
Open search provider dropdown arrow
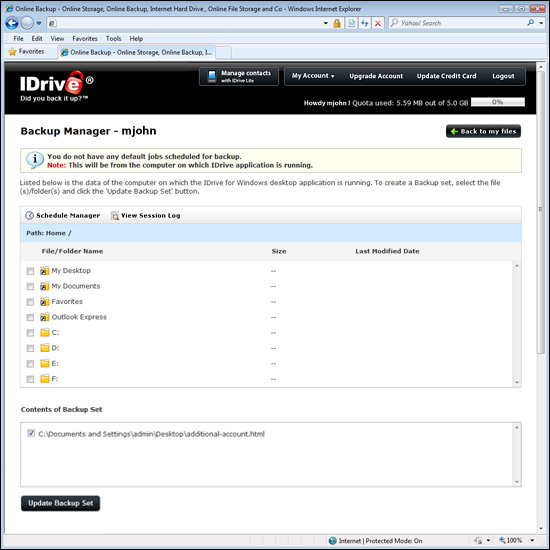(x=541, y=23)
